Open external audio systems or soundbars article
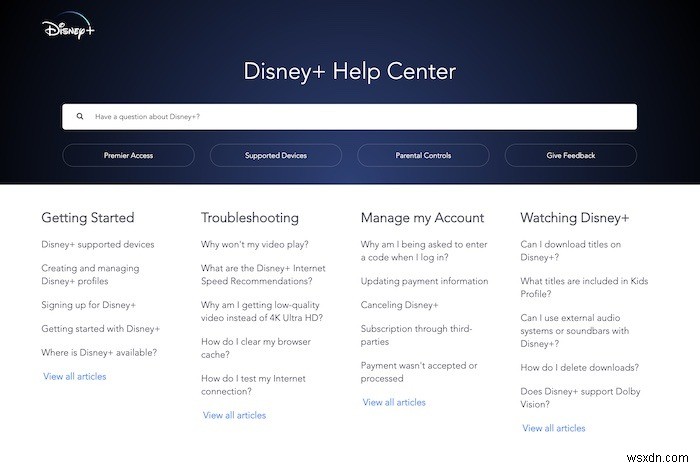The image size is (700, 468). [575, 330]
